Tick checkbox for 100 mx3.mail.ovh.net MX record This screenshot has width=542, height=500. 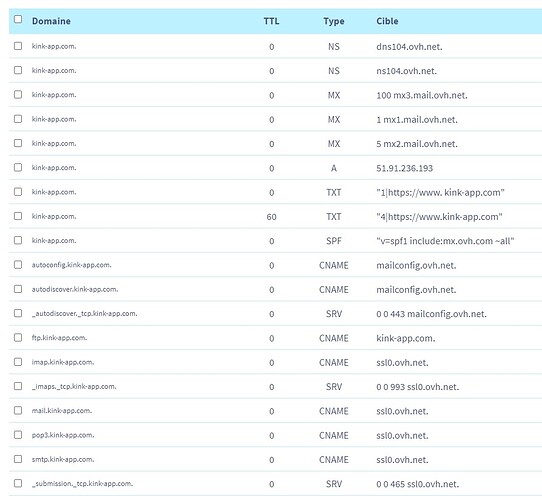click(18, 94)
